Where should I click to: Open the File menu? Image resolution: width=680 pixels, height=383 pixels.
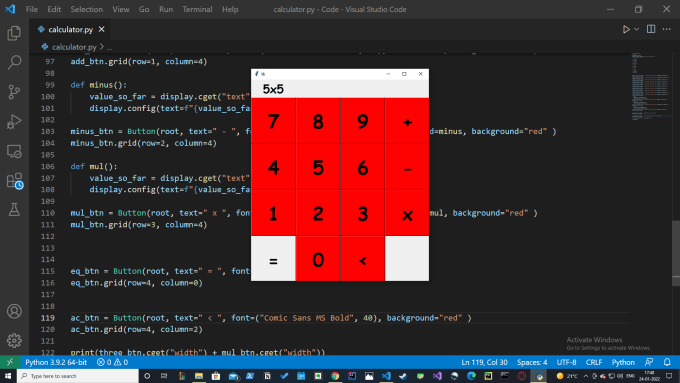tap(32, 9)
